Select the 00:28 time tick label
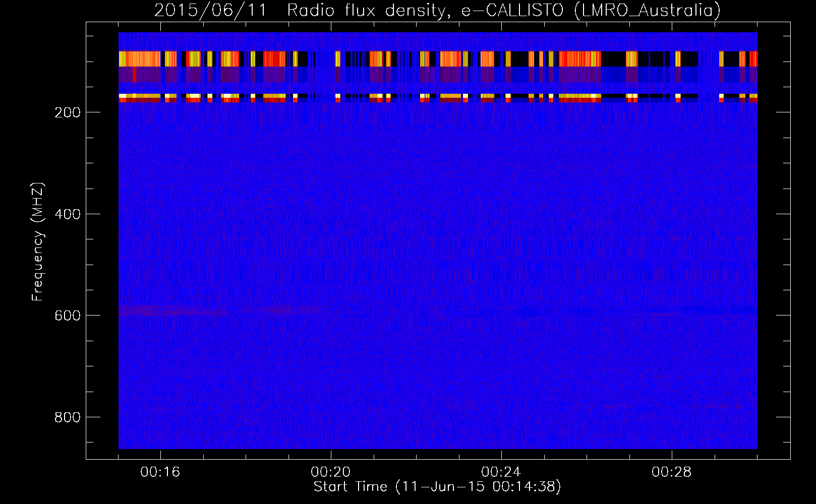The width and height of the screenshot is (816, 504). coord(672,472)
